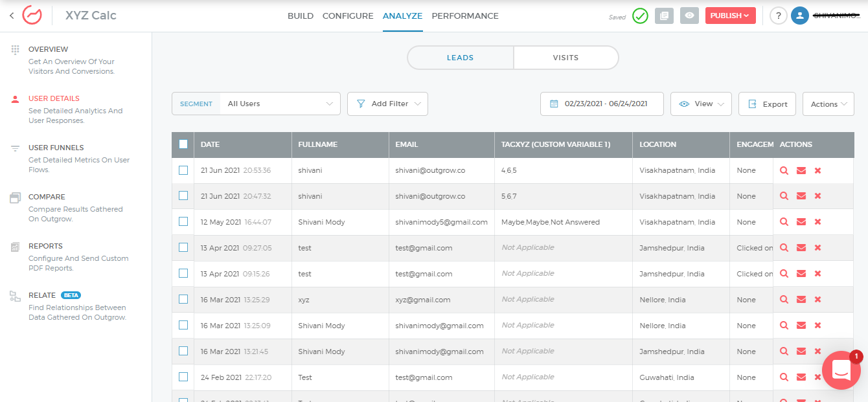Click the calendar icon in date range
The image size is (868, 402).
click(554, 104)
